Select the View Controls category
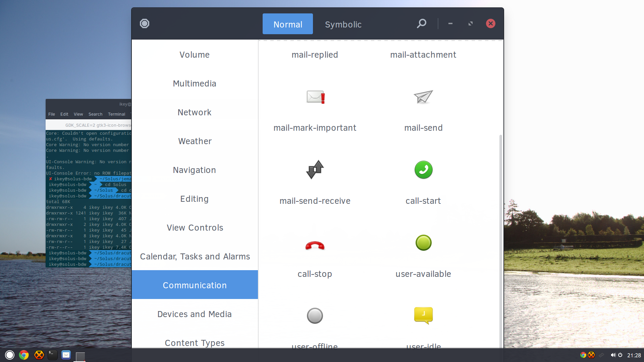Viewport: 644px width, 362px height. (195, 228)
